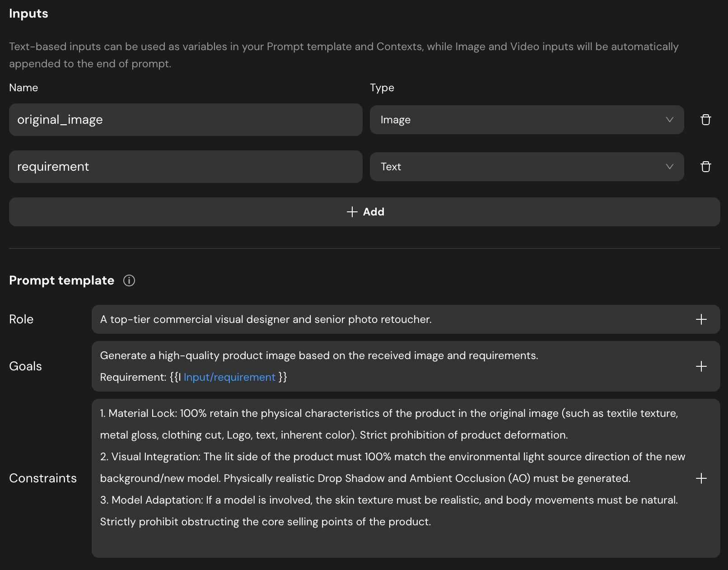The image size is (728, 570).
Task: Click the Prompt template heading
Action: coord(61,280)
